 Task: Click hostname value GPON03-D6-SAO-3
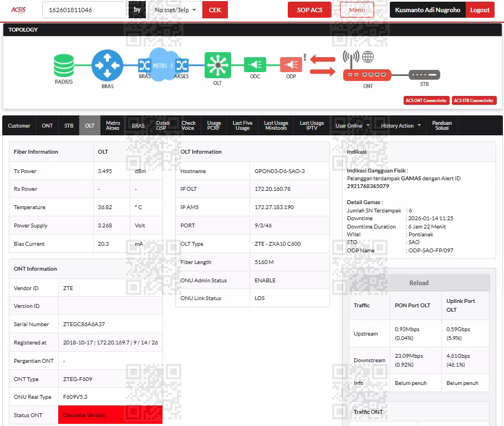(279, 171)
